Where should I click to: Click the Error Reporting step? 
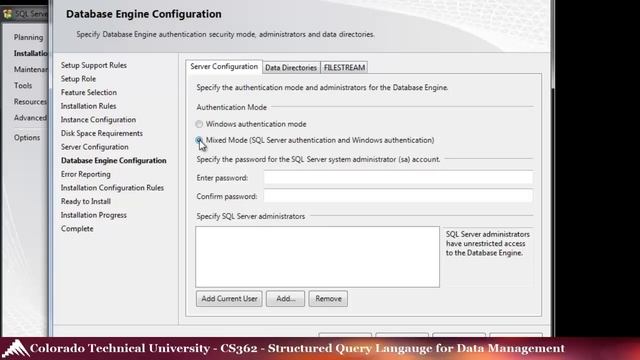[x=86, y=174]
